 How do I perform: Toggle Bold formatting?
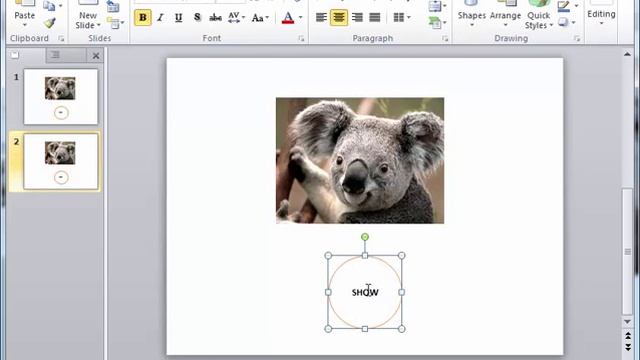[x=143, y=18]
